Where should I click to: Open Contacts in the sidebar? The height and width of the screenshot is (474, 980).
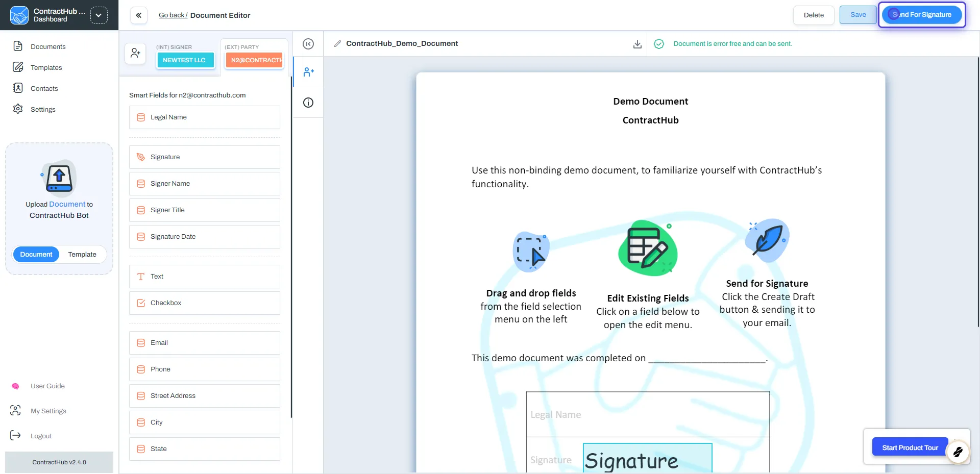point(44,88)
